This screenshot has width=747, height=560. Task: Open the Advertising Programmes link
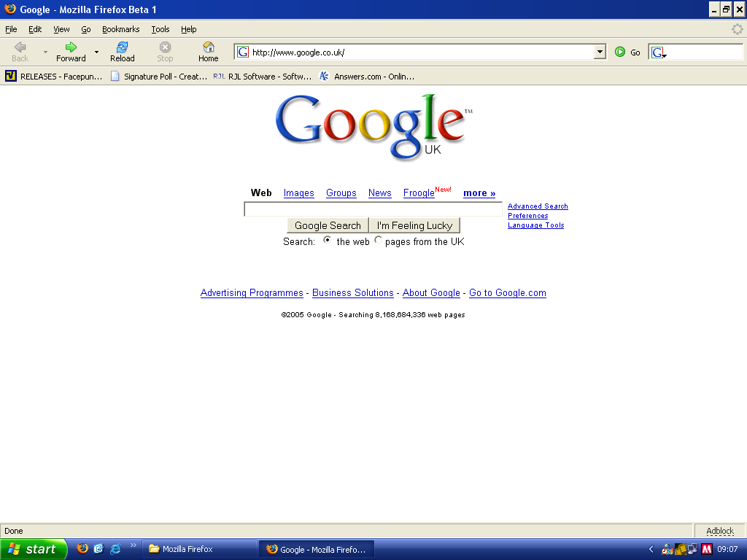point(252,293)
